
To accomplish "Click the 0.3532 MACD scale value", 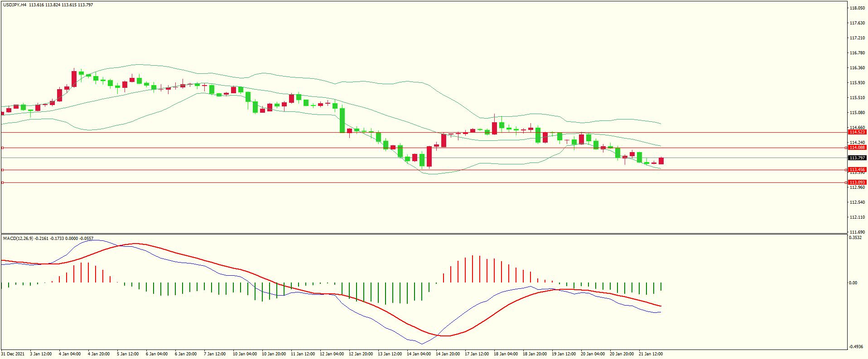I will coord(855,238).
